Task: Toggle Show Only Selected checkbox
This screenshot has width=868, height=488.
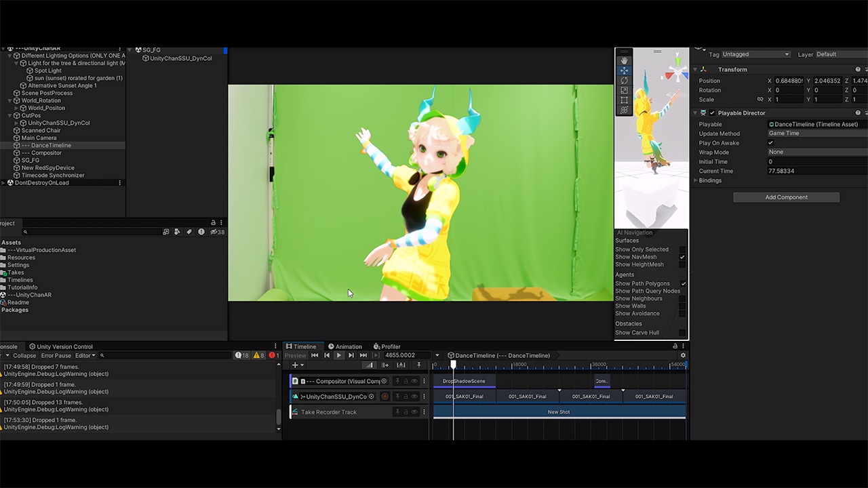Action: (x=682, y=249)
